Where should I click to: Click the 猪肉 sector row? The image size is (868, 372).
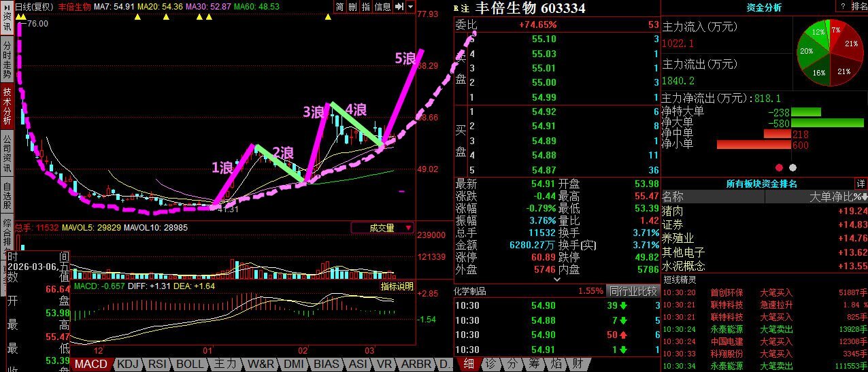point(765,211)
